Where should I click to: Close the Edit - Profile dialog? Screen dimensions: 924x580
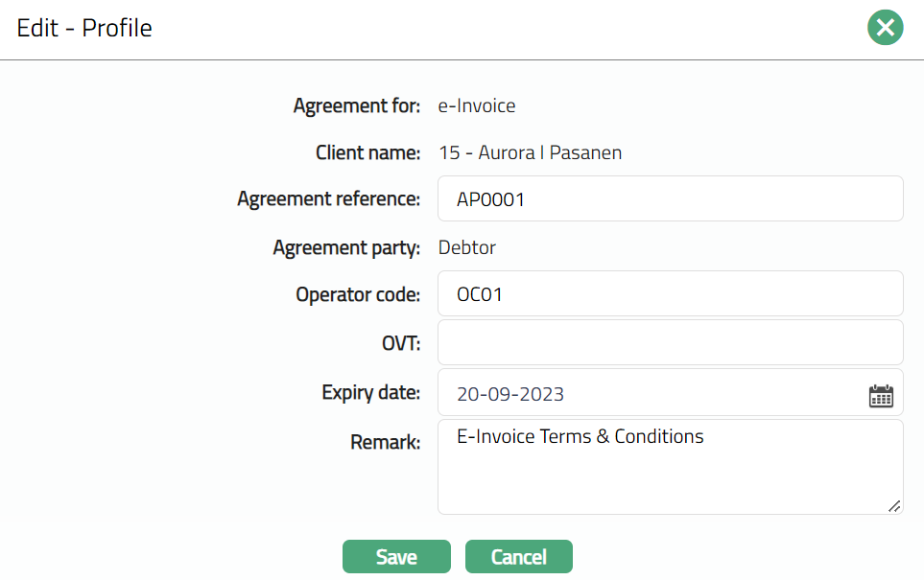tap(885, 28)
